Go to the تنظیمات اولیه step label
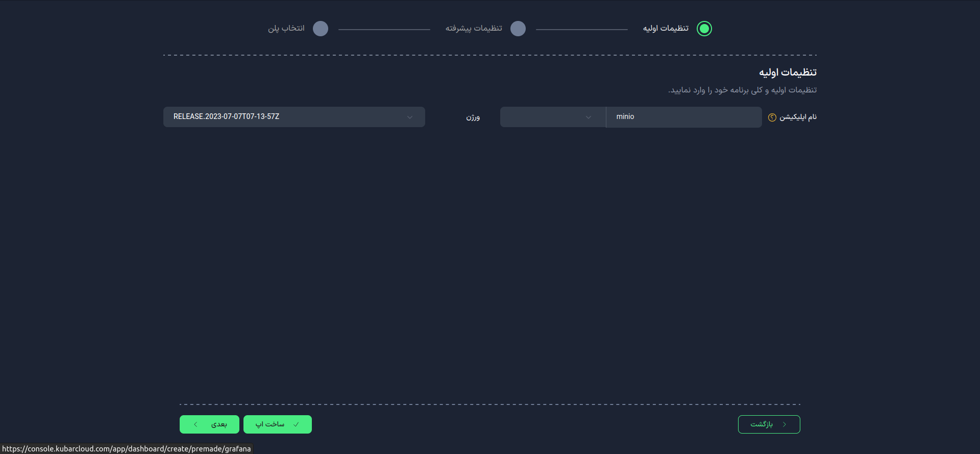This screenshot has height=454, width=980. click(666, 28)
